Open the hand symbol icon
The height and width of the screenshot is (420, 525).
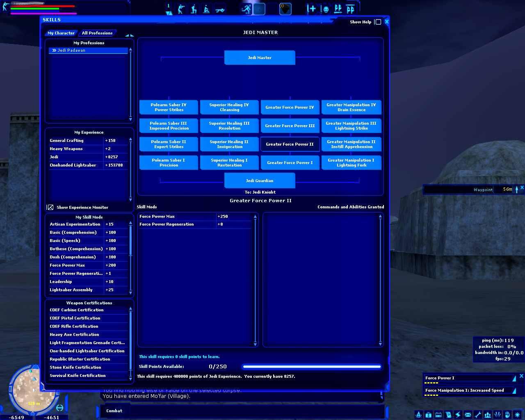point(507,415)
